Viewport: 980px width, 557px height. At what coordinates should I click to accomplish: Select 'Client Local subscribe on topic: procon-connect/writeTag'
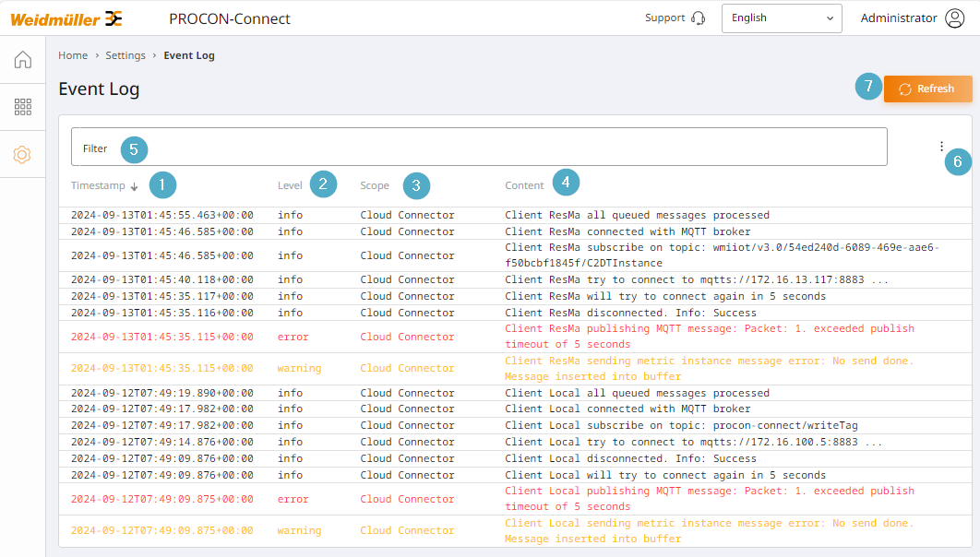pyautogui.click(x=681, y=425)
